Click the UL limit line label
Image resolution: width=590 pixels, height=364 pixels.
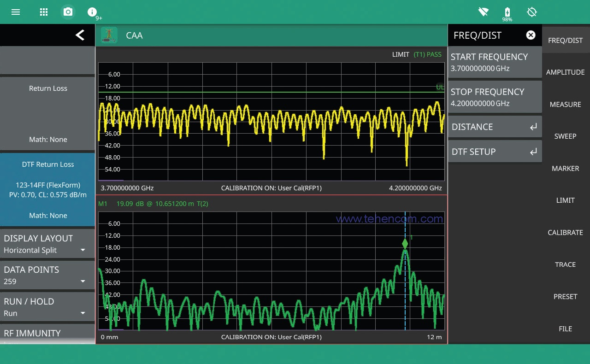pyautogui.click(x=440, y=87)
